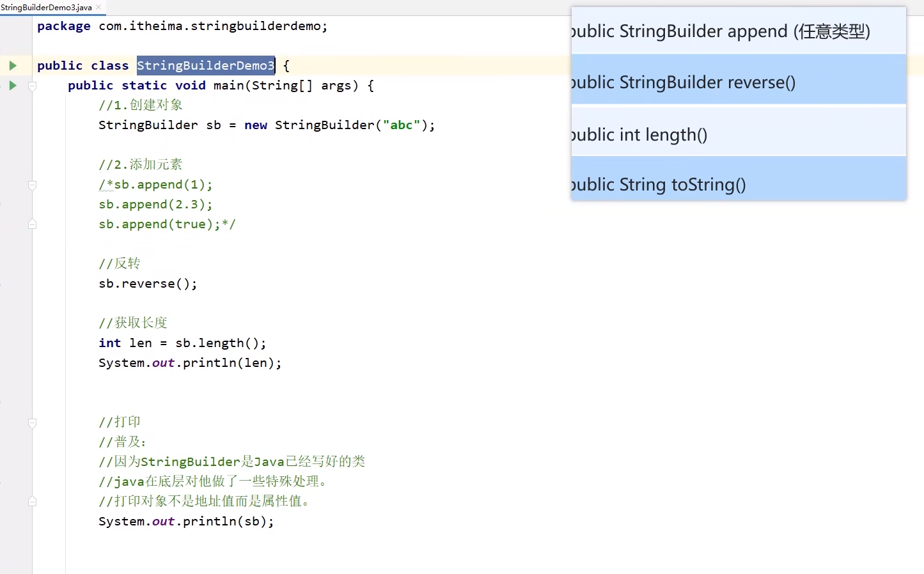Click the sb.reverse(); statement
The image size is (924, 574).
pos(148,284)
